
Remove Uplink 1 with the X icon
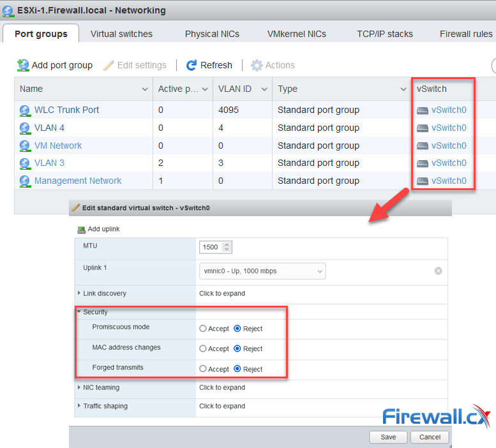[x=438, y=271]
